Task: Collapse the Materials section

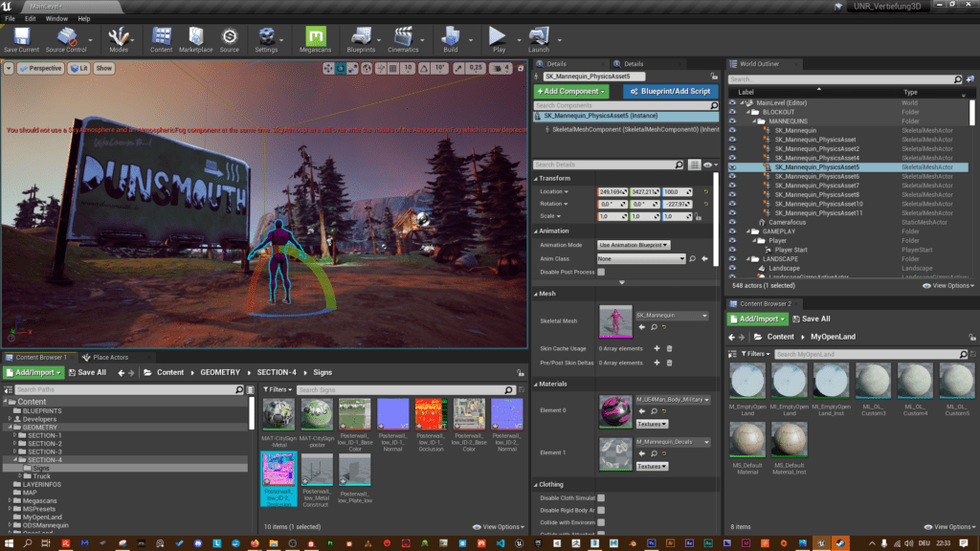Action: click(x=536, y=385)
